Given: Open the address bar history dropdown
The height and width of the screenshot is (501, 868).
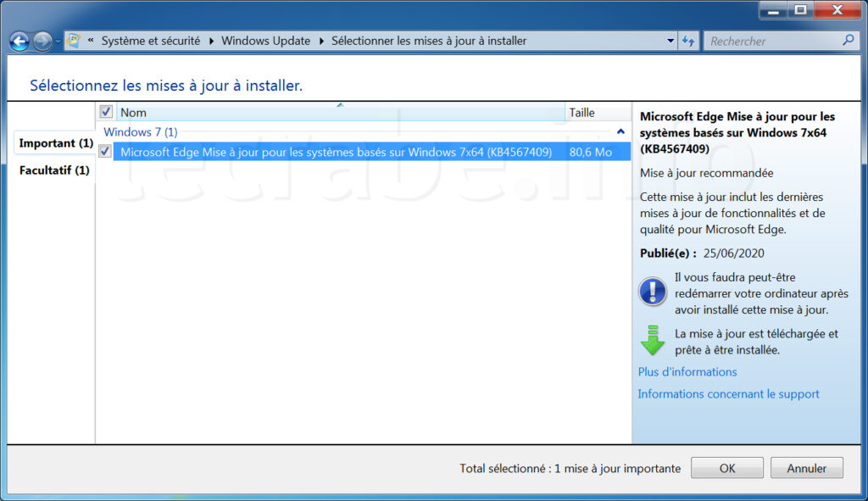Looking at the screenshot, I should tap(670, 41).
